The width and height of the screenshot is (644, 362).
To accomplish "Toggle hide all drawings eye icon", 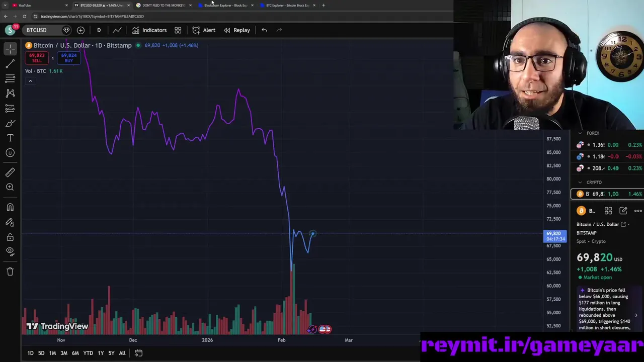I will pos(10,251).
